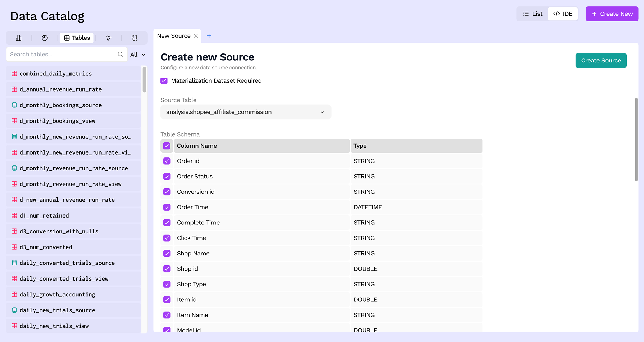The height and width of the screenshot is (342, 644).
Task: Click the Create Source button
Action: tap(601, 60)
